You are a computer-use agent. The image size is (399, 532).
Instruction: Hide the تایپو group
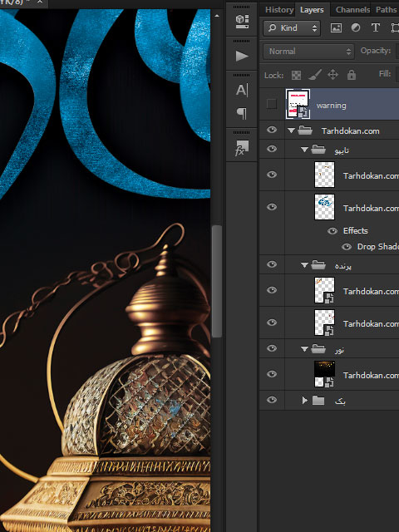tap(272, 149)
